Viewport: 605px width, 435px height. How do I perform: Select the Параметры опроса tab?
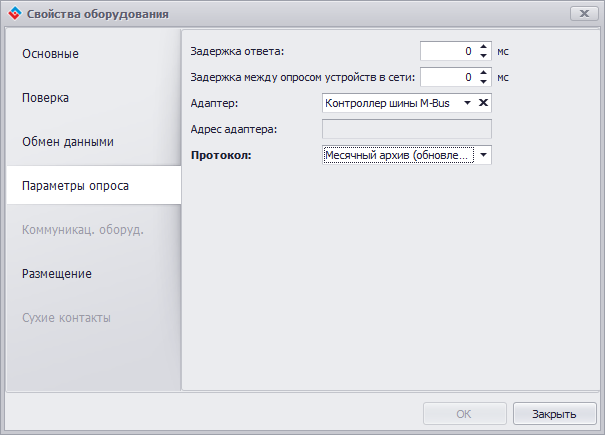(x=76, y=186)
